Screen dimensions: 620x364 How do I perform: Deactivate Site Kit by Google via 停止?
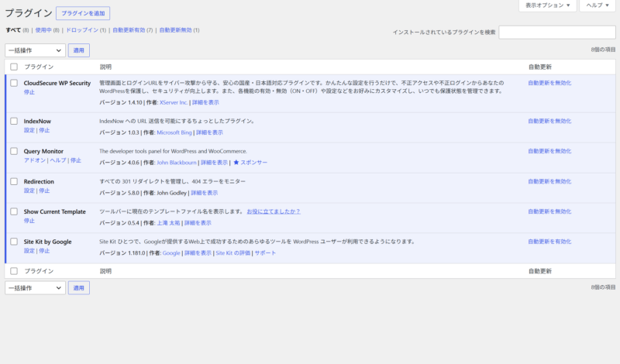pos(44,251)
